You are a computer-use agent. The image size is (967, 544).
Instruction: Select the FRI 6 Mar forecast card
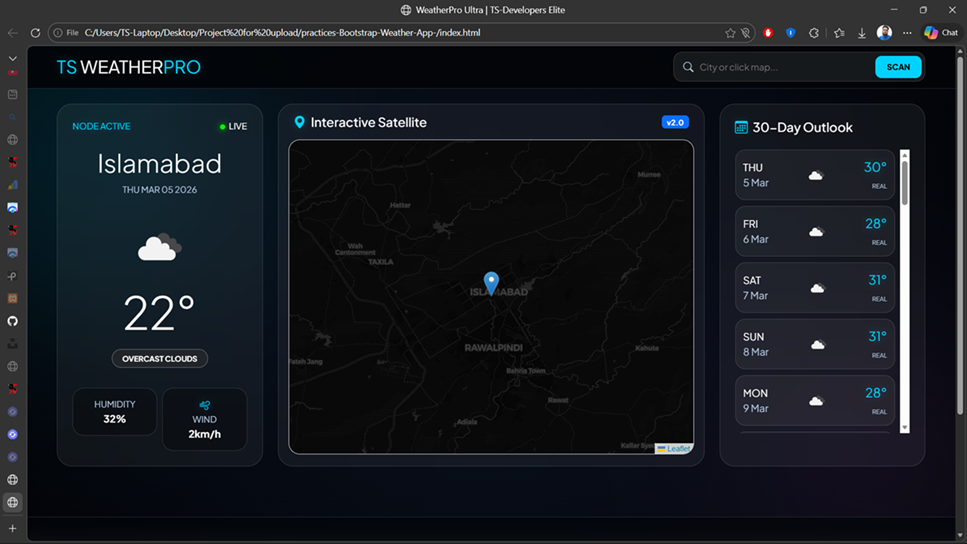[814, 231]
